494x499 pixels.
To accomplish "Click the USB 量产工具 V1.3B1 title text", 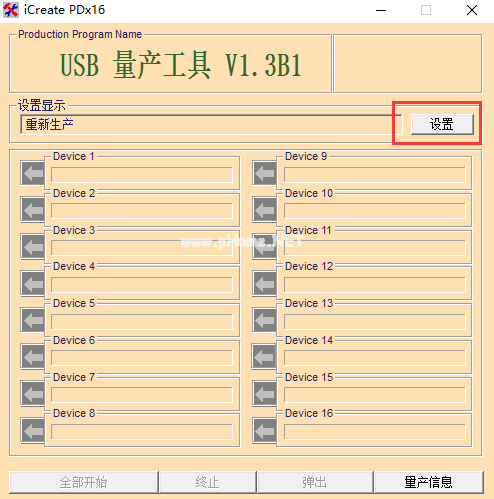I will click(181, 65).
